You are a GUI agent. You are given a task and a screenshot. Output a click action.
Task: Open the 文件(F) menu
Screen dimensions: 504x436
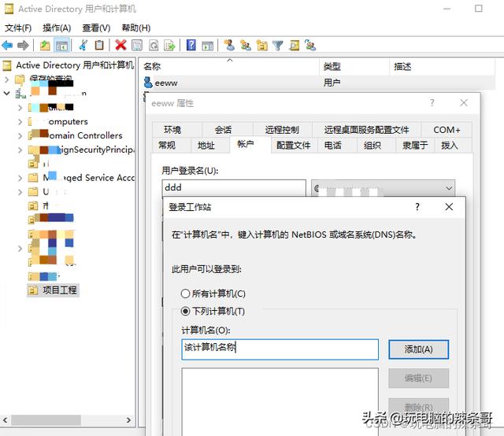tap(18, 28)
